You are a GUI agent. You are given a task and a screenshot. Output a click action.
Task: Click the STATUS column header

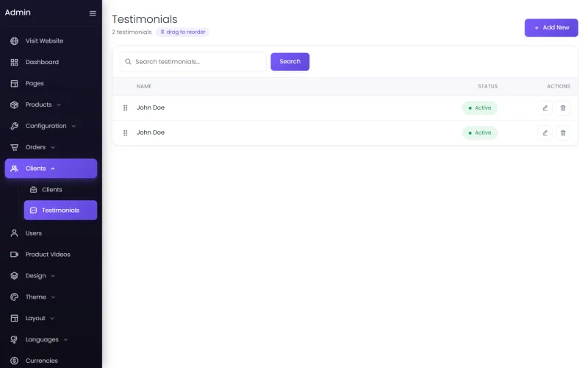tap(487, 86)
